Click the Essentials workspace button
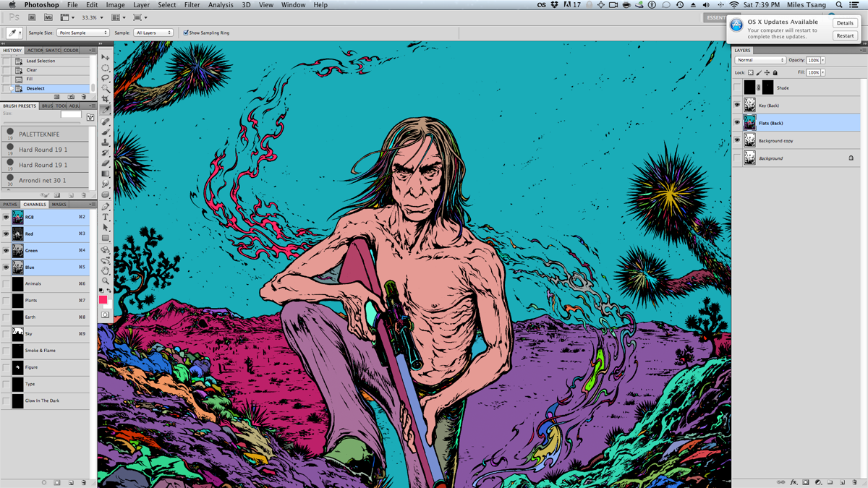868x488 pixels. [x=716, y=17]
